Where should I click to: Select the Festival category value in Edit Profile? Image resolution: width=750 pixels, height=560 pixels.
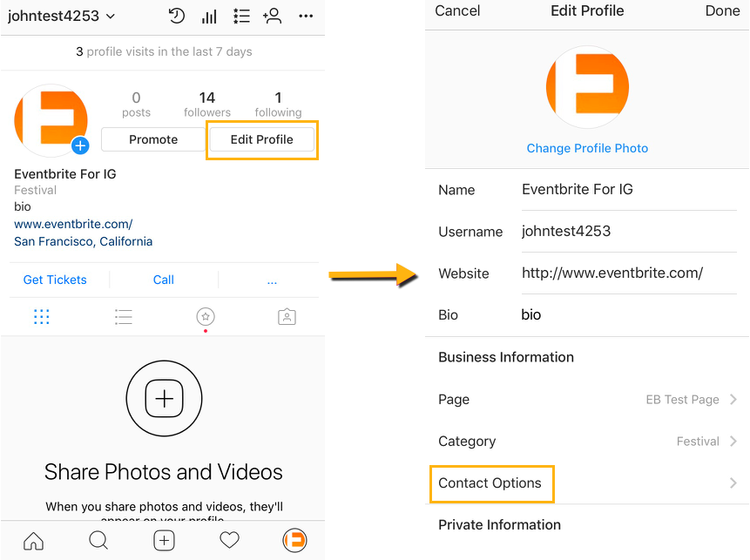tap(698, 441)
